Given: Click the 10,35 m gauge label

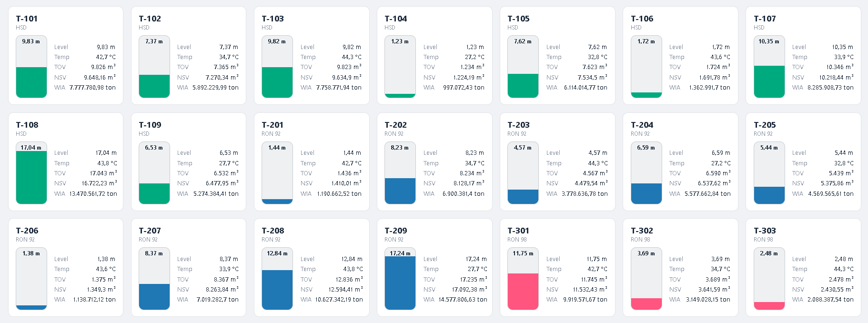Looking at the screenshot, I should 769,41.
